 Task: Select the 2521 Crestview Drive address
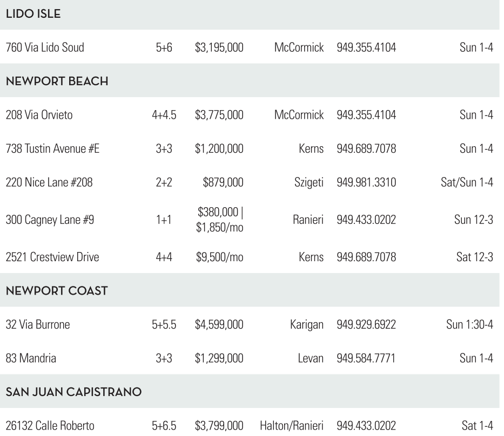(x=52, y=257)
